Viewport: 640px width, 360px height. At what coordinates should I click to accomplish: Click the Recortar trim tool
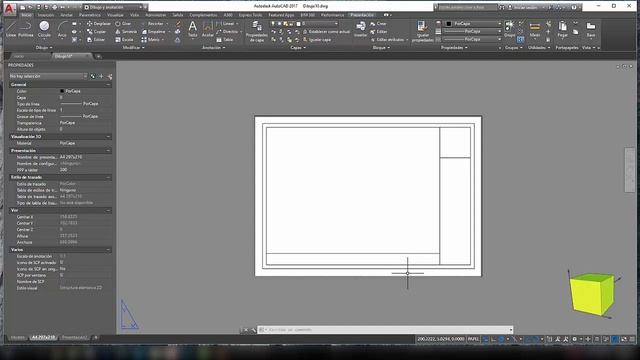pos(152,24)
